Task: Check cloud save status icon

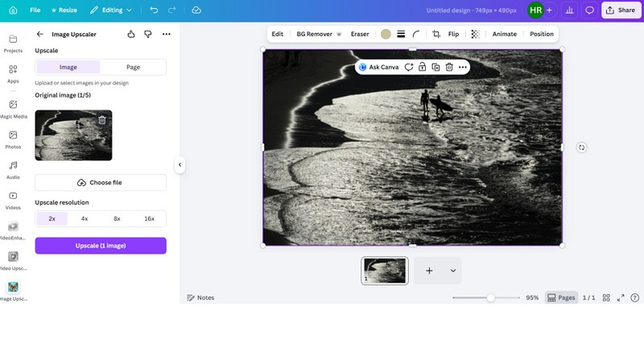Action: (196, 10)
